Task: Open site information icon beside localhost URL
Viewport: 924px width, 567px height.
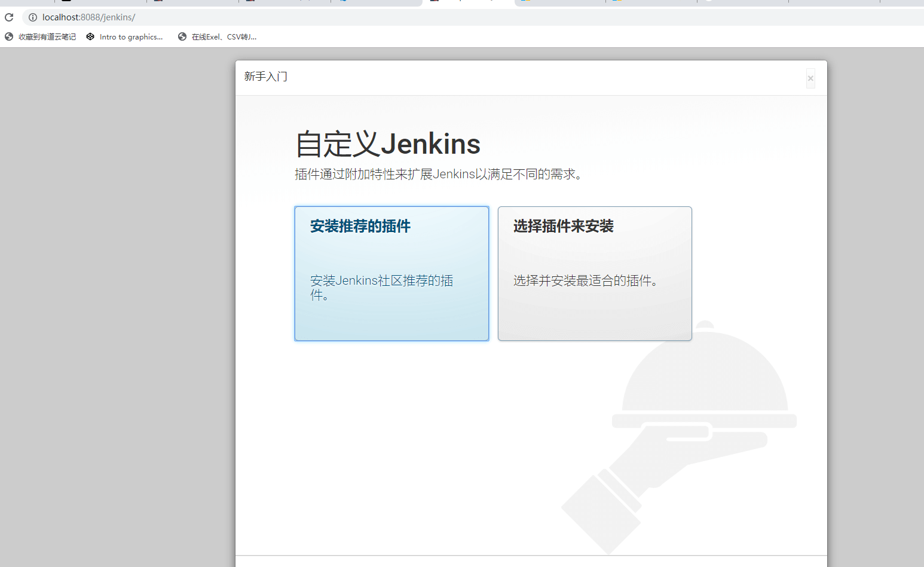Action: click(33, 17)
